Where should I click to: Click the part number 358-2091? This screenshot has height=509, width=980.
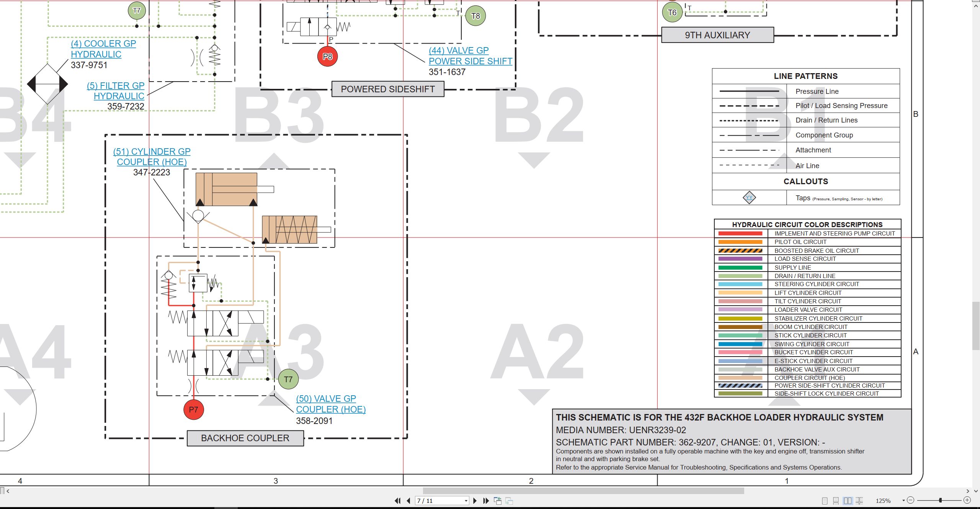(314, 421)
